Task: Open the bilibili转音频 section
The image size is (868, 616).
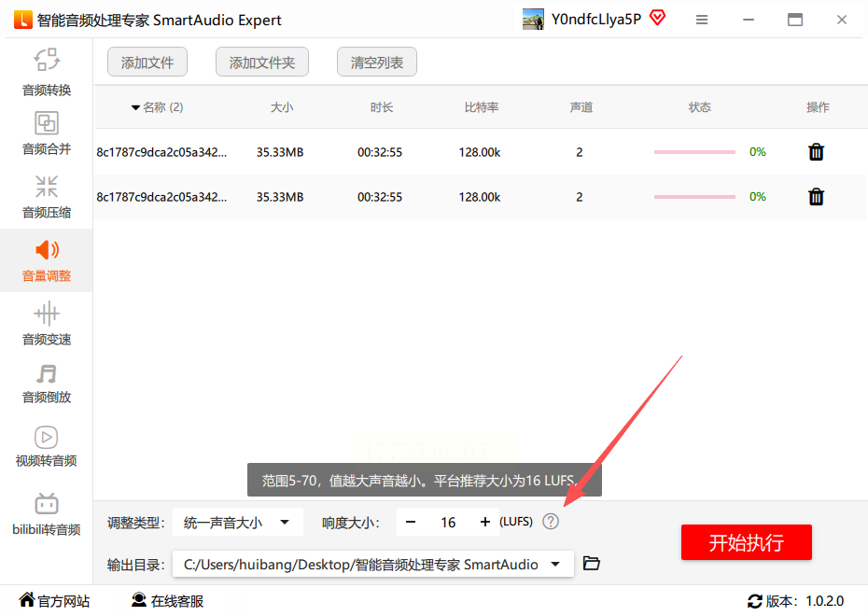Action: pyautogui.click(x=47, y=514)
